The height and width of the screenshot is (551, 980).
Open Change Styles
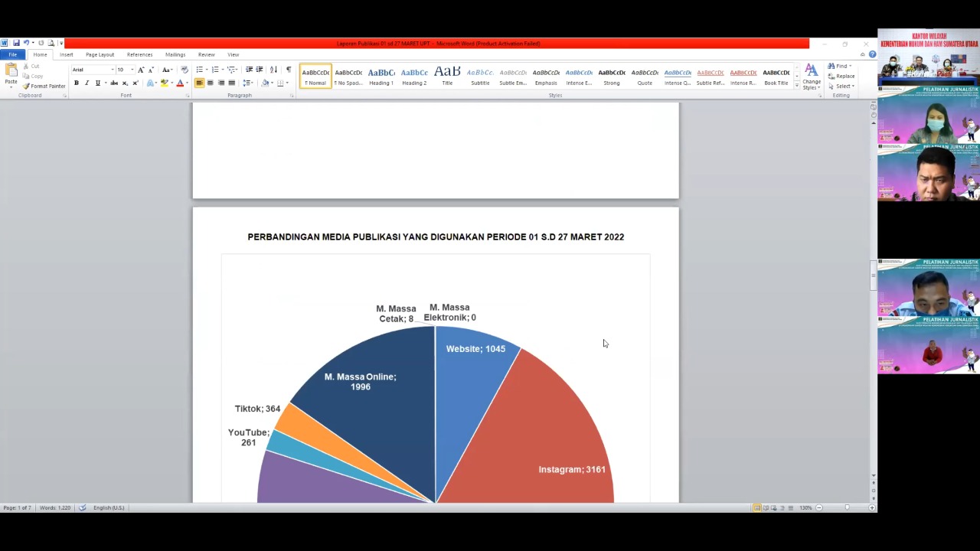[811, 77]
